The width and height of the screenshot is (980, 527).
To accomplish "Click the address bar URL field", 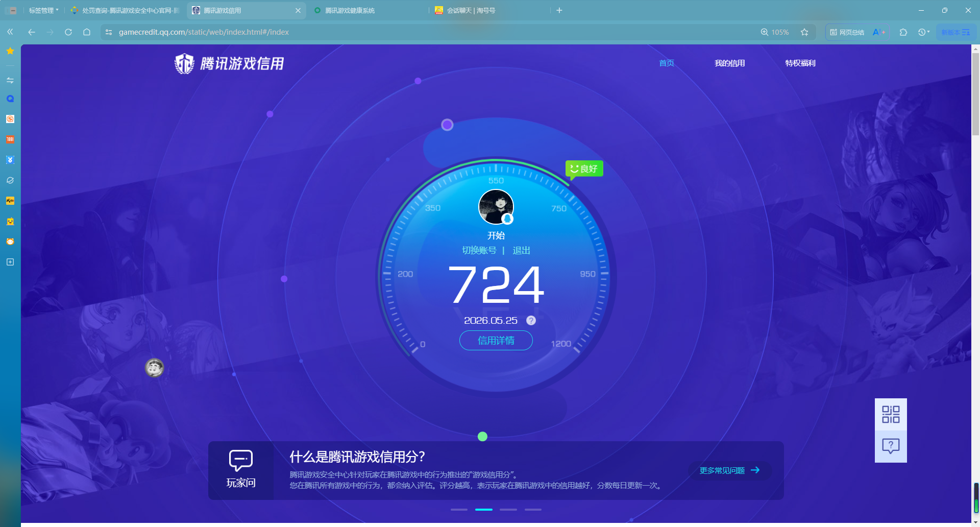I will coord(429,32).
